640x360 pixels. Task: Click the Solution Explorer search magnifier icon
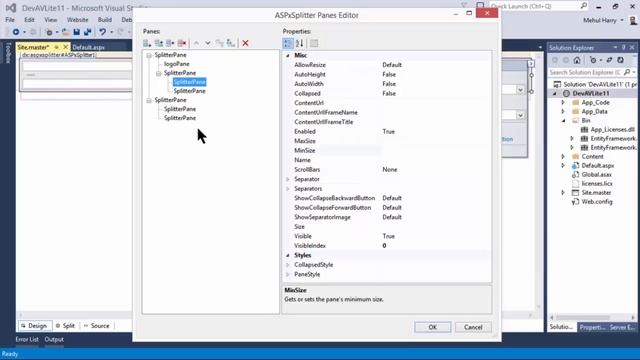(627, 72)
